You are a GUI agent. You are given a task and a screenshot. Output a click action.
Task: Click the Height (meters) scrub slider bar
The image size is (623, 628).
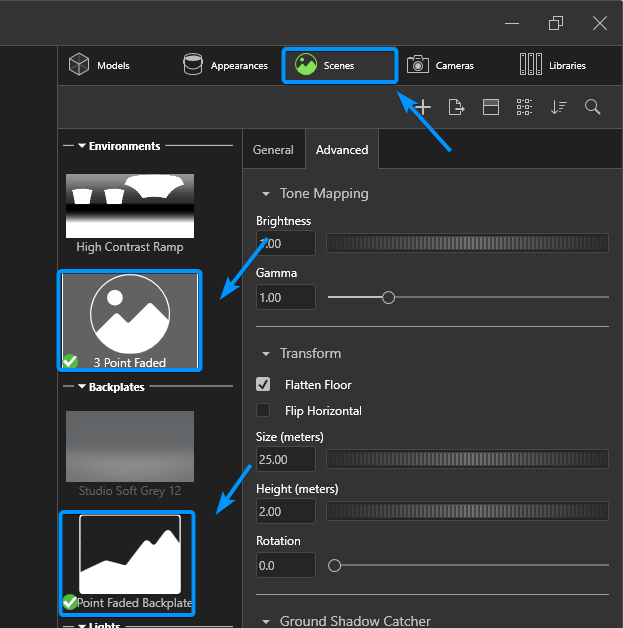click(467, 511)
